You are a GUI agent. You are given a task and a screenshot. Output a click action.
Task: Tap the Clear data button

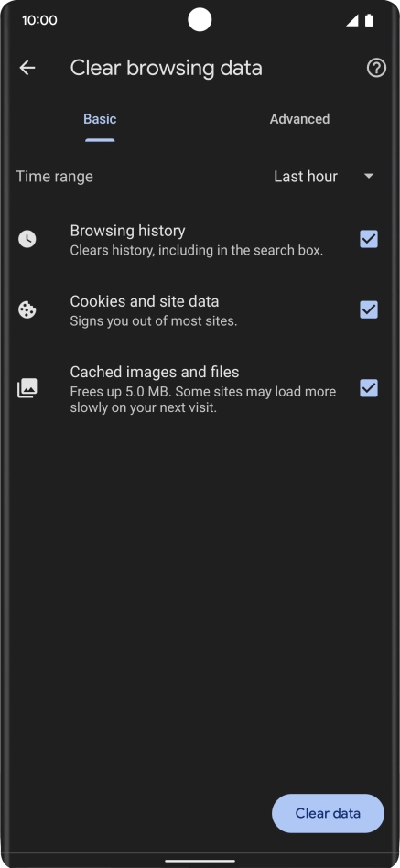coord(328,813)
